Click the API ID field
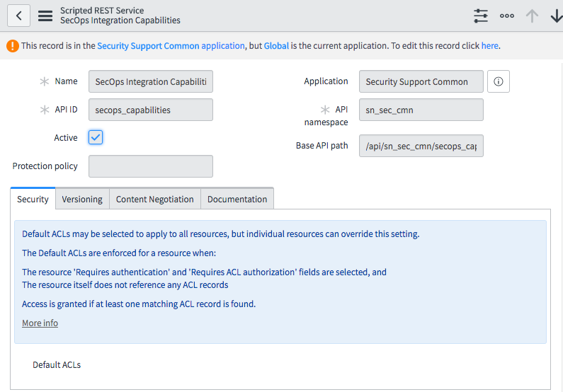 [x=151, y=110]
